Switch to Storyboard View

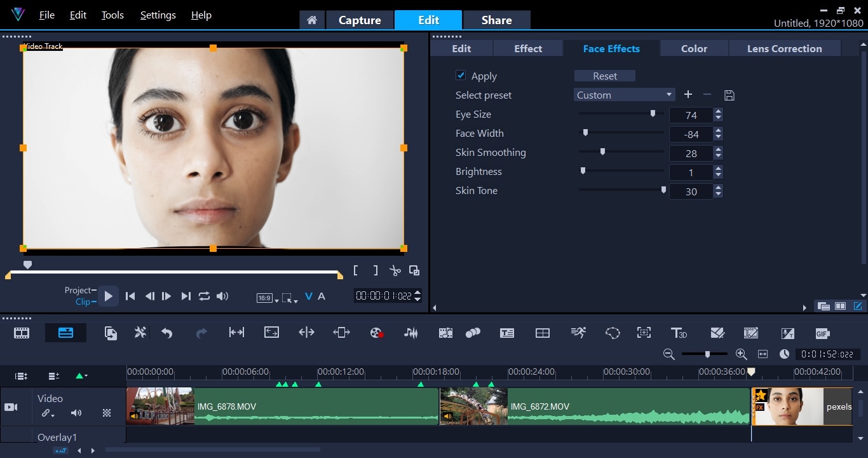[x=22, y=333]
